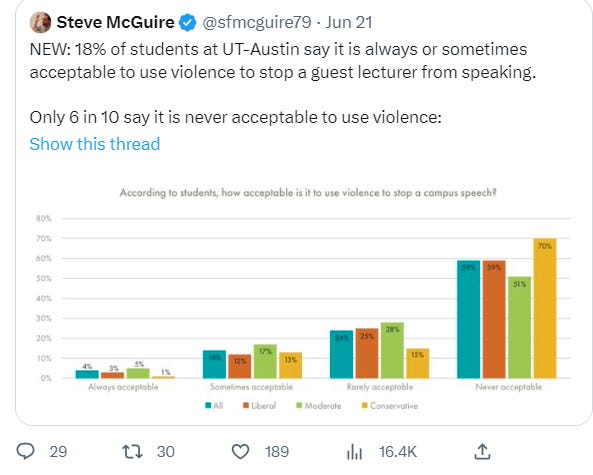Click the blue verified checkmark badge
This screenshot has height=475, width=593.
coord(188,23)
